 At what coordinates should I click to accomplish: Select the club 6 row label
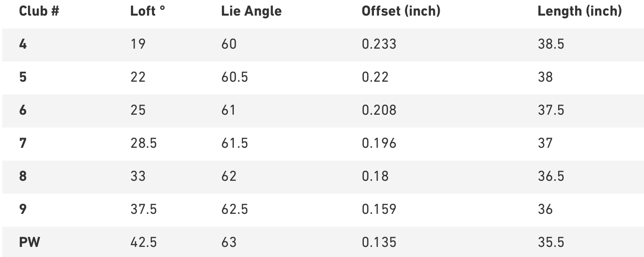point(23,110)
